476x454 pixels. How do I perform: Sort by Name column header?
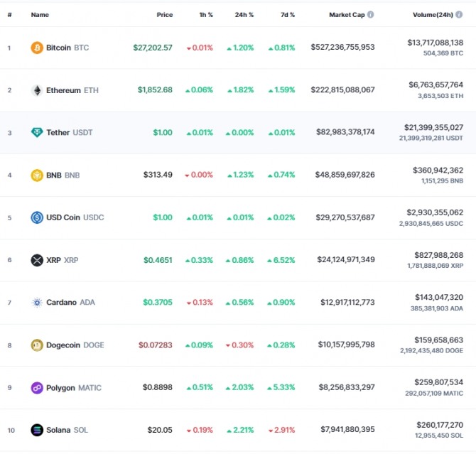point(40,14)
